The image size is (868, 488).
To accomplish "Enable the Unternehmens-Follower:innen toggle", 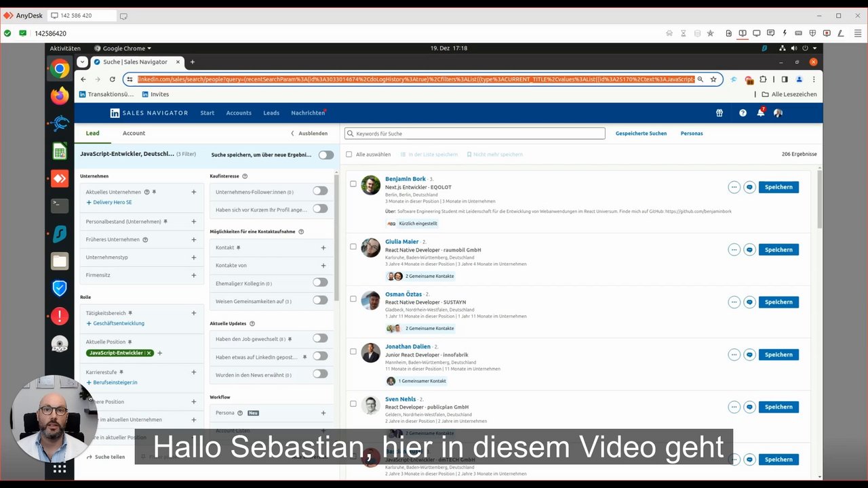I will (320, 191).
